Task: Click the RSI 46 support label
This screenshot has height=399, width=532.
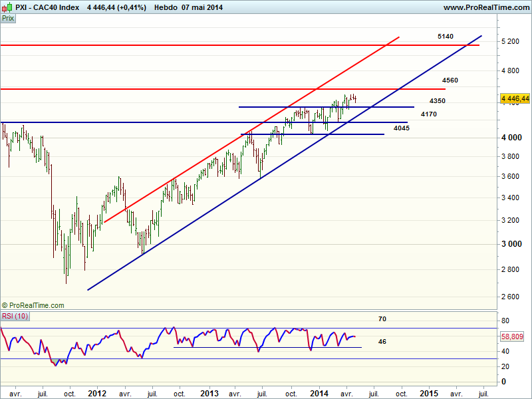Action: (x=382, y=341)
